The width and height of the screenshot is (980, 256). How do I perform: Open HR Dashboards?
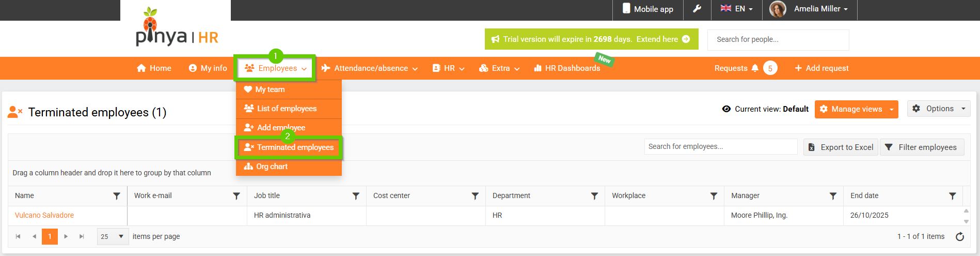click(x=567, y=68)
